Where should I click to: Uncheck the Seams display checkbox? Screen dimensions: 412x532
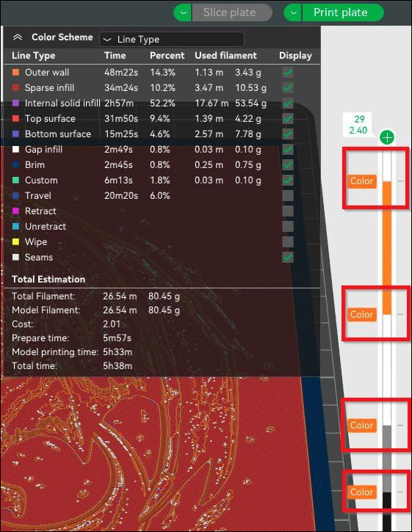coord(288,258)
